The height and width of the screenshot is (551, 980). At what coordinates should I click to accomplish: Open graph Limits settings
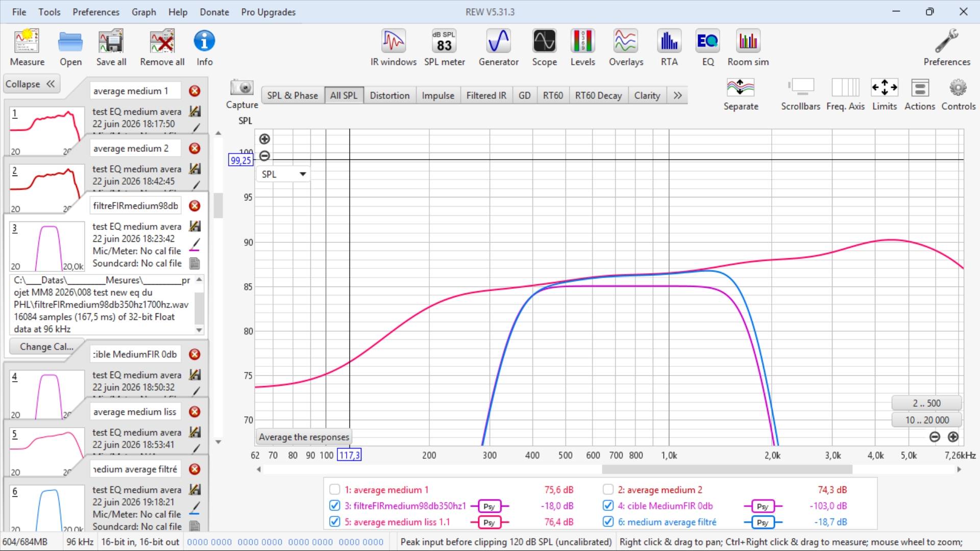pos(885,94)
